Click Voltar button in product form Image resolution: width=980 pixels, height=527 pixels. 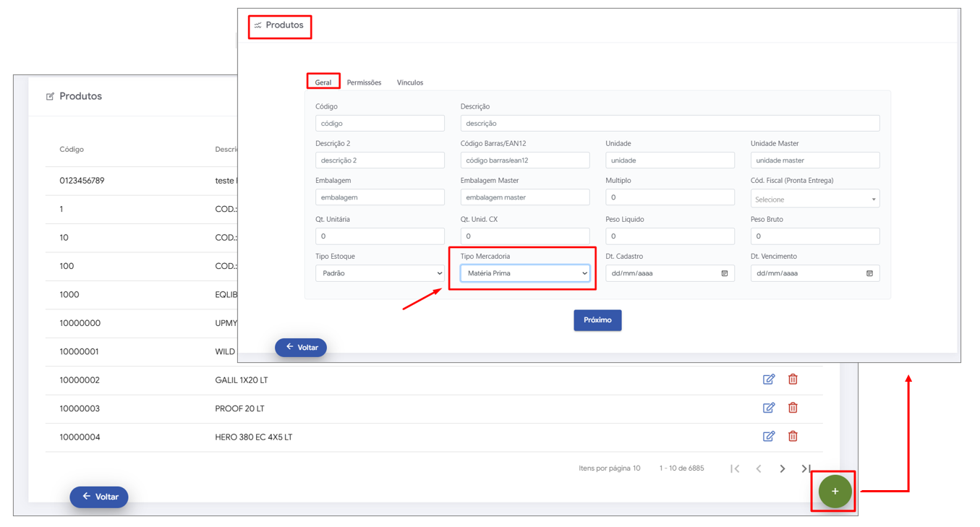[x=301, y=348]
